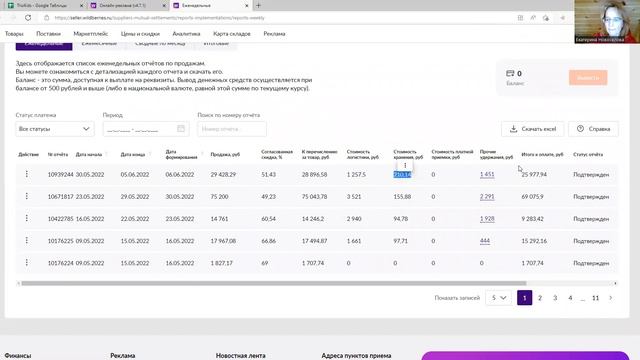640x360 pixels.
Task: Close the Google Таблицы browser tab
Action: click(81, 6)
